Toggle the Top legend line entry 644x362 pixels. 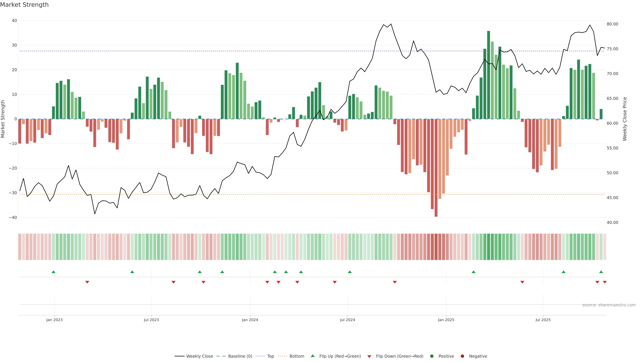point(270,356)
